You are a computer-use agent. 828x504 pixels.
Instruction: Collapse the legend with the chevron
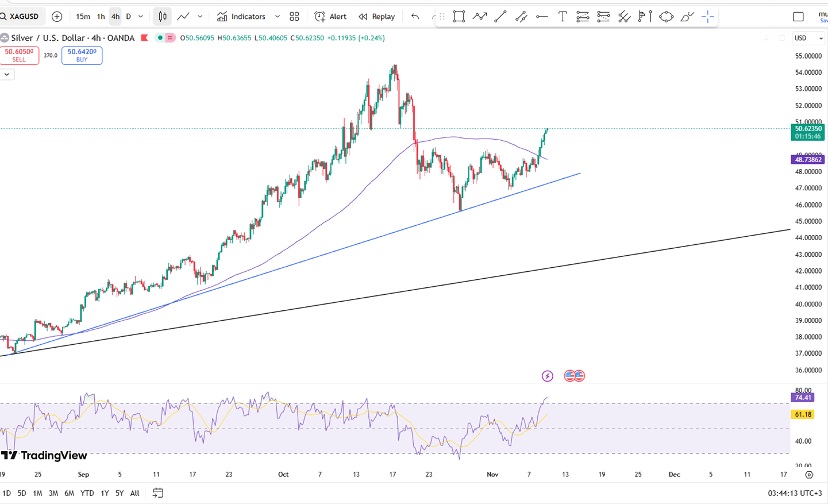pos(7,74)
